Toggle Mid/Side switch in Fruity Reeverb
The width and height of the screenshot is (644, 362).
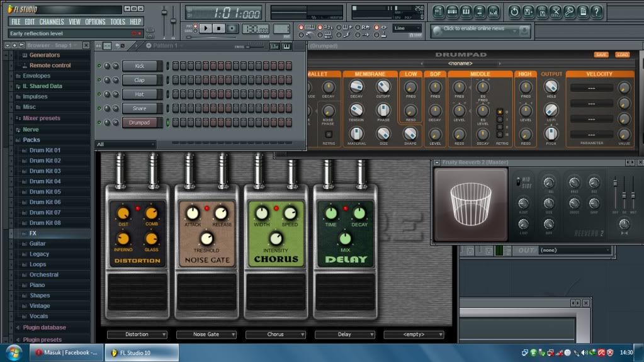(518, 181)
